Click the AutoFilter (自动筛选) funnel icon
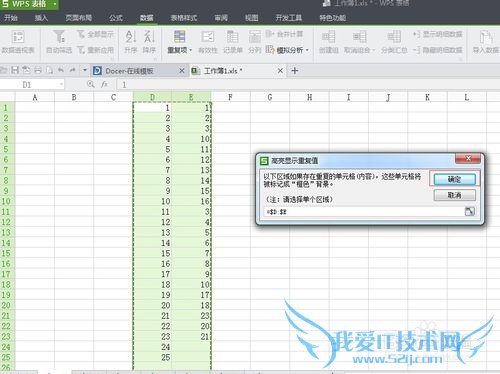Viewport: 500px width, 374px height. (x=59, y=37)
